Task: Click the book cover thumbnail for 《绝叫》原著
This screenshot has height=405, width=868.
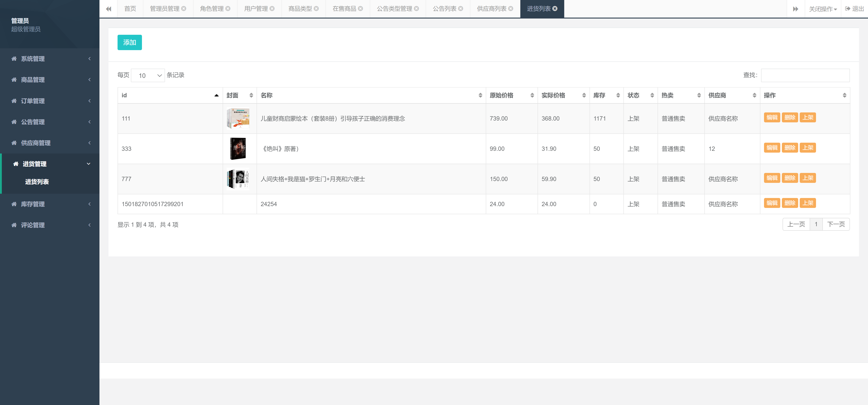Action: click(x=238, y=149)
